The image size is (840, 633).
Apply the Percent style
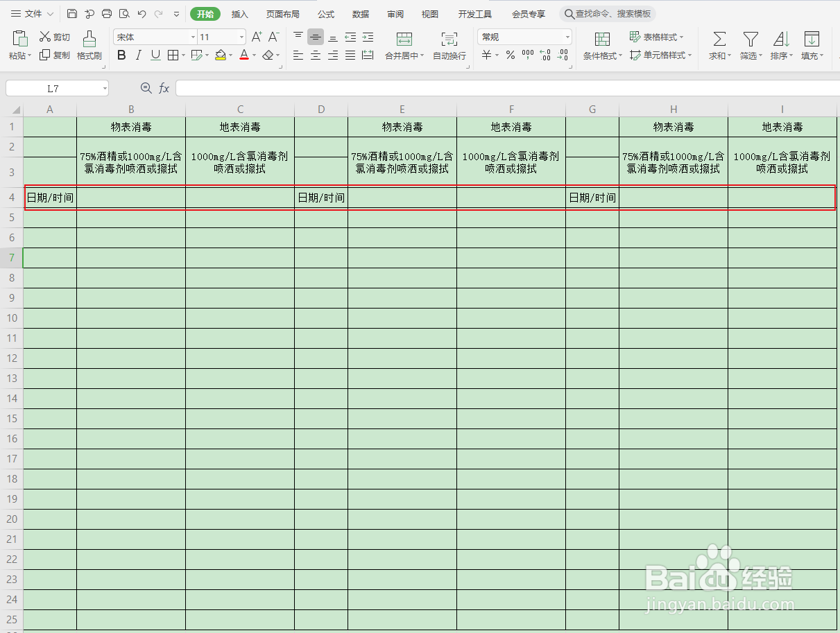pos(511,55)
